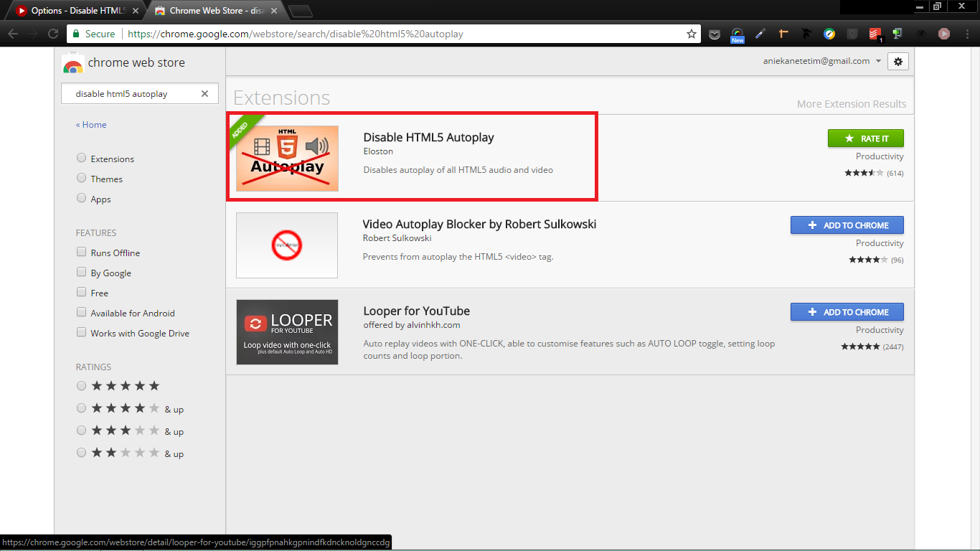This screenshot has width=980, height=551.
Task: Go to the « Home link
Action: (91, 124)
